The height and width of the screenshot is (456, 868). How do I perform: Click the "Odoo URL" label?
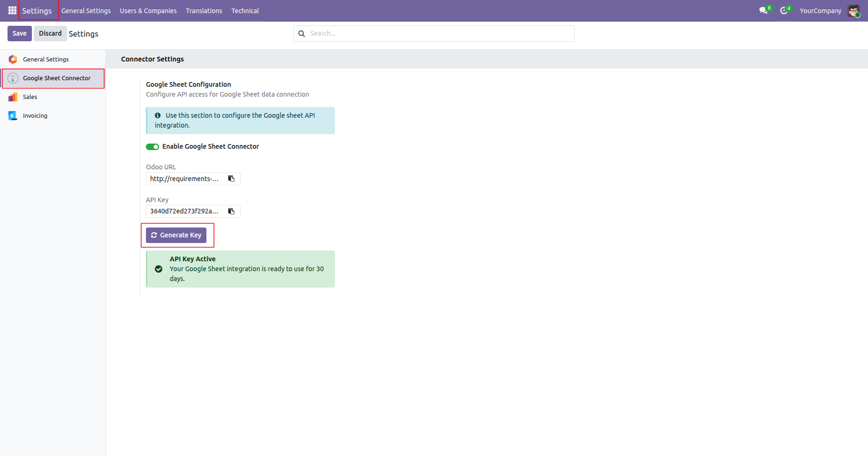click(x=161, y=167)
